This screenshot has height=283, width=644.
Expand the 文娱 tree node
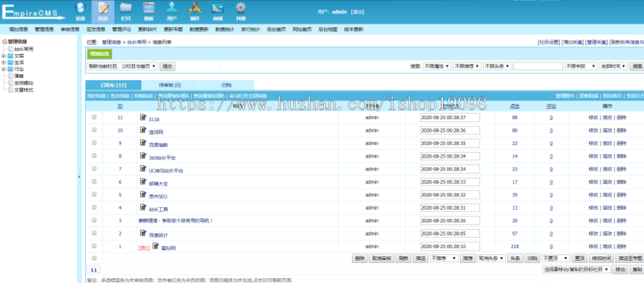coord(4,56)
